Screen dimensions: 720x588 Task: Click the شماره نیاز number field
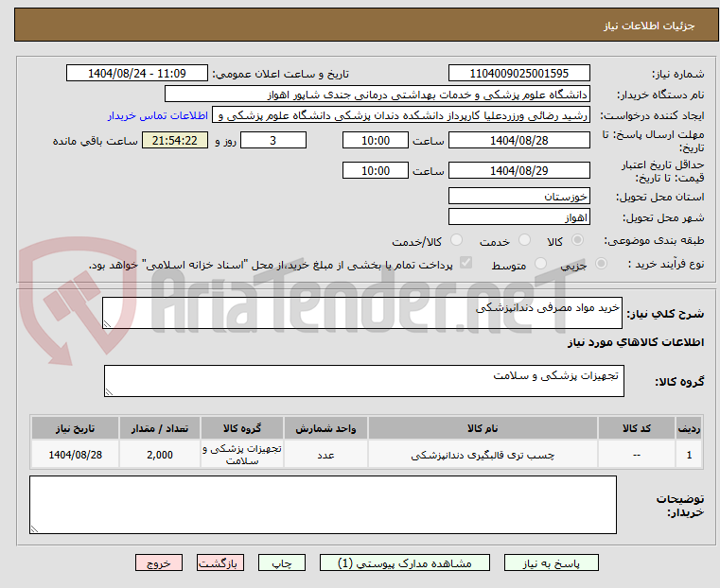518,74
